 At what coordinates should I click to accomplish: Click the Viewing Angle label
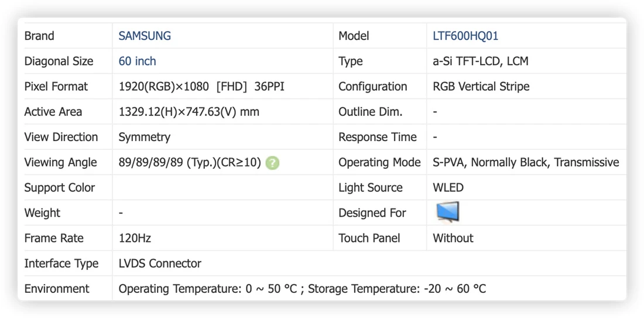[x=60, y=163]
